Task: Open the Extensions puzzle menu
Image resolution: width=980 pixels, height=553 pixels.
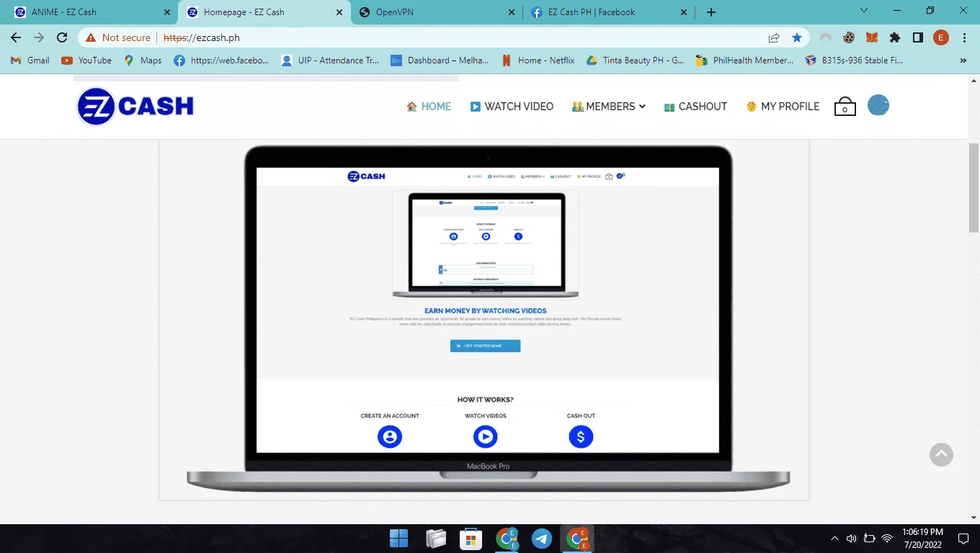Action: coord(895,37)
